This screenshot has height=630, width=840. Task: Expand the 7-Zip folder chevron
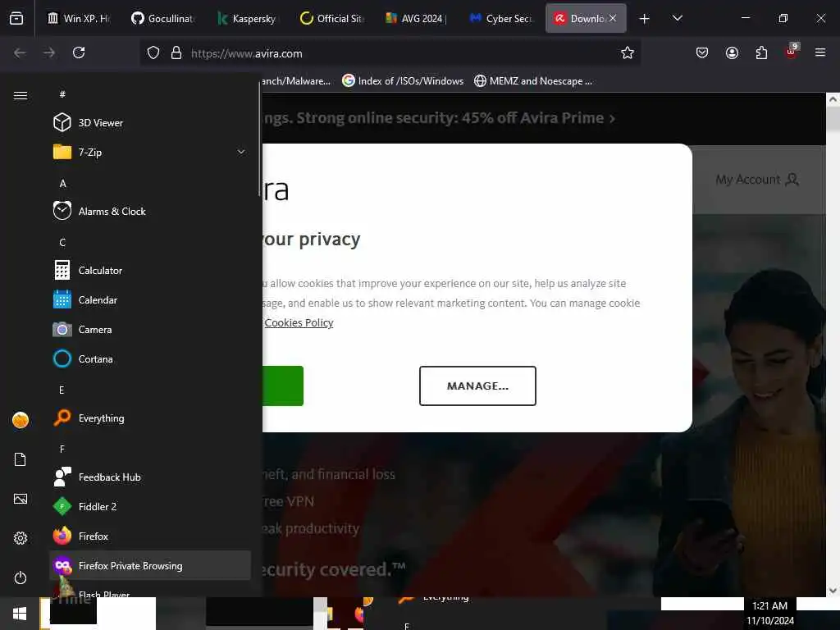tap(241, 152)
